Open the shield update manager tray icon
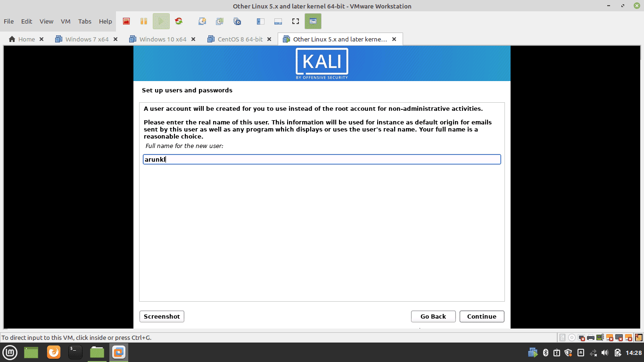This screenshot has width=644, height=362. click(568, 352)
